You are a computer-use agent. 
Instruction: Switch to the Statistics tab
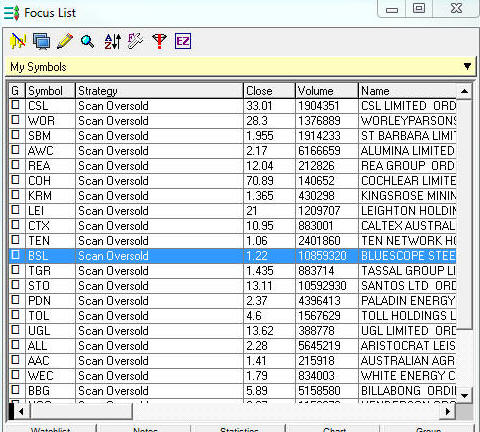click(x=239, y=429)
